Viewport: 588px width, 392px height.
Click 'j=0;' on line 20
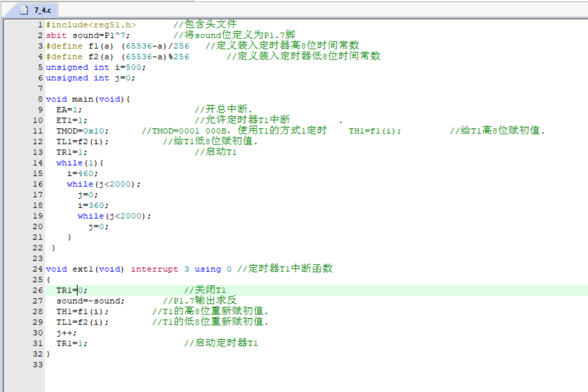point(98,226)
